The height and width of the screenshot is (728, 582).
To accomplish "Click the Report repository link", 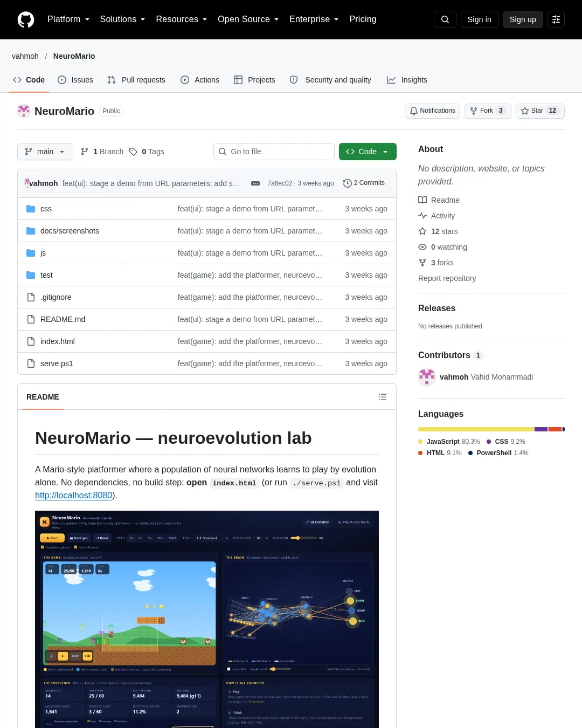I will pyautogui.click(x=447, y=278).
